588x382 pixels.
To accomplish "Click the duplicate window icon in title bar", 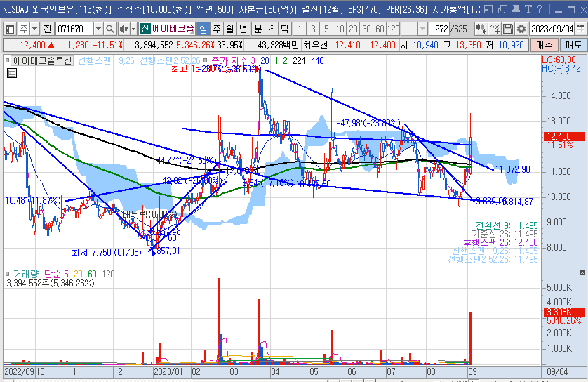I will pyautogui.click(x=502, y=9).
